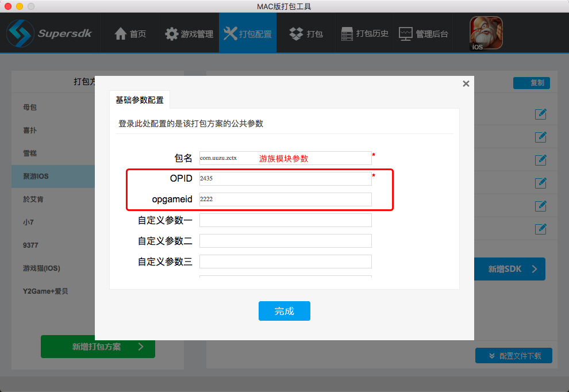This screenshot has height=392, width=569.
Task: Open 管理后台 admin backend
Action: [x=423, y=34]
